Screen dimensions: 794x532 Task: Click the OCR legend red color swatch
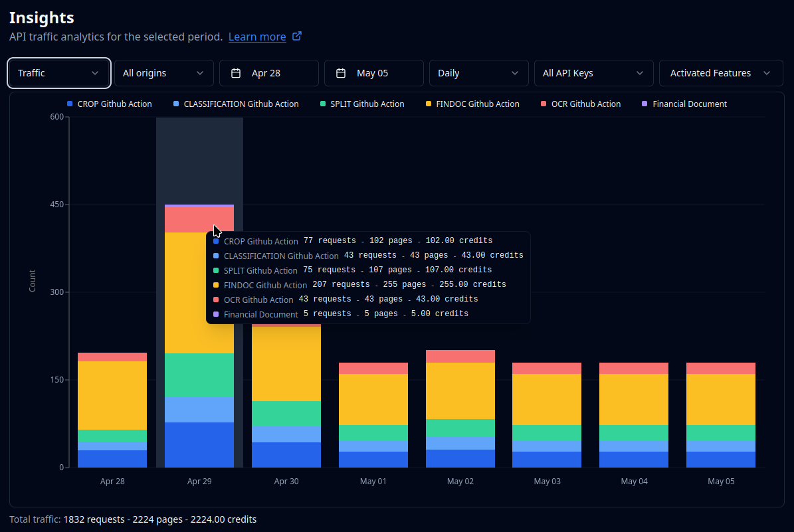[x=544, y=104]
